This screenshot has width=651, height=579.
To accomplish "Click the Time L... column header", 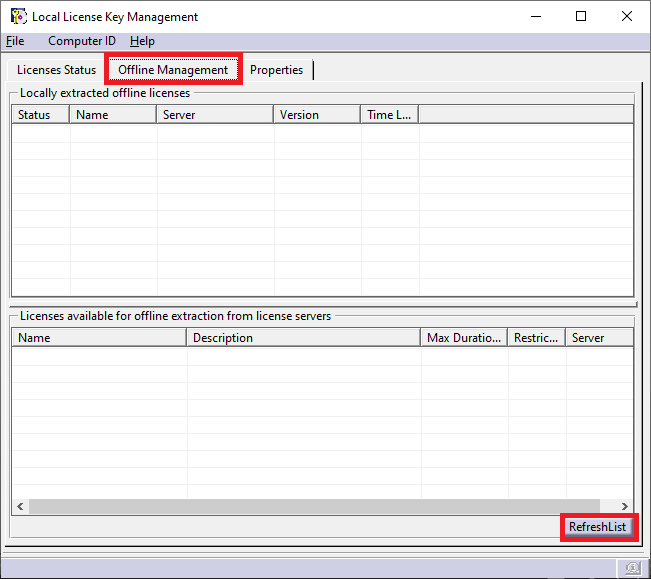I will tap(389, 115).
